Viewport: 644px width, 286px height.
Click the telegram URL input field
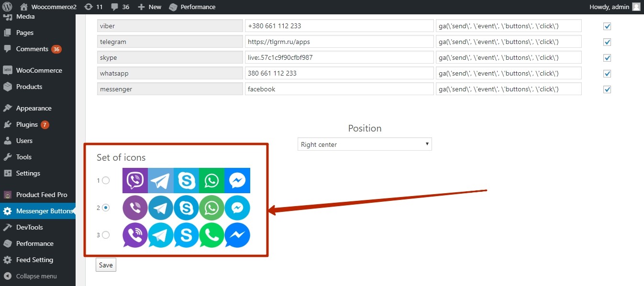coord(339,42)
